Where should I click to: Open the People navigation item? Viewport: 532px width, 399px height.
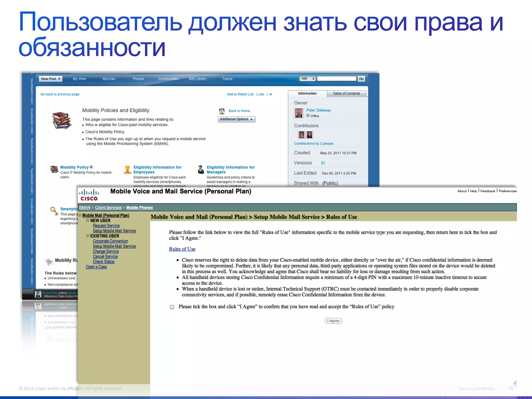pos(138,79)
